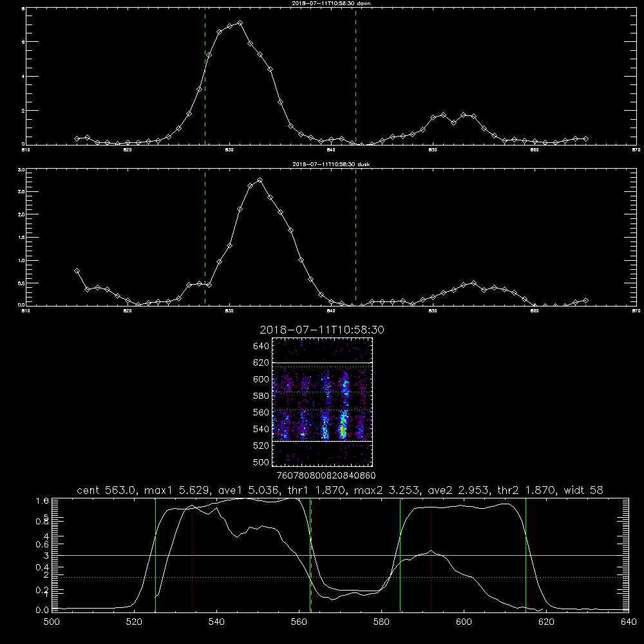This screenshot has width=644, height=644.
Task: Click the 'ave2 2.953' value
Action: tap(458, 490)
